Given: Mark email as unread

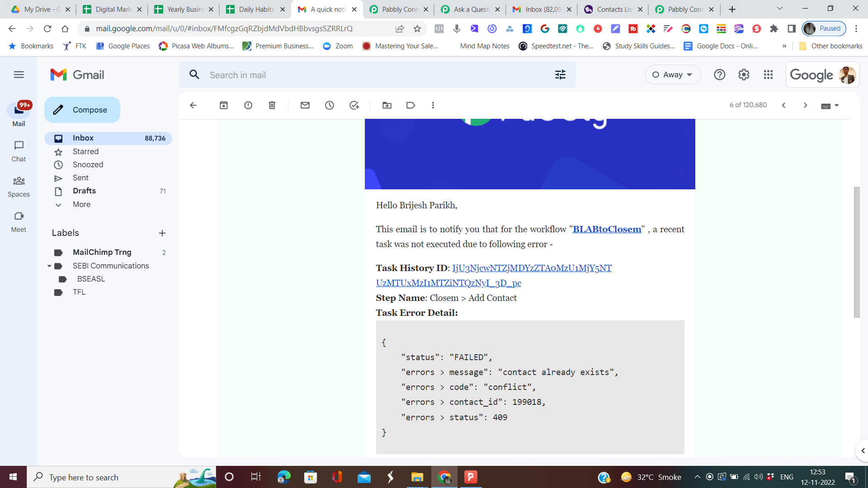Looking at the screenshot, I should coord(305,105).
